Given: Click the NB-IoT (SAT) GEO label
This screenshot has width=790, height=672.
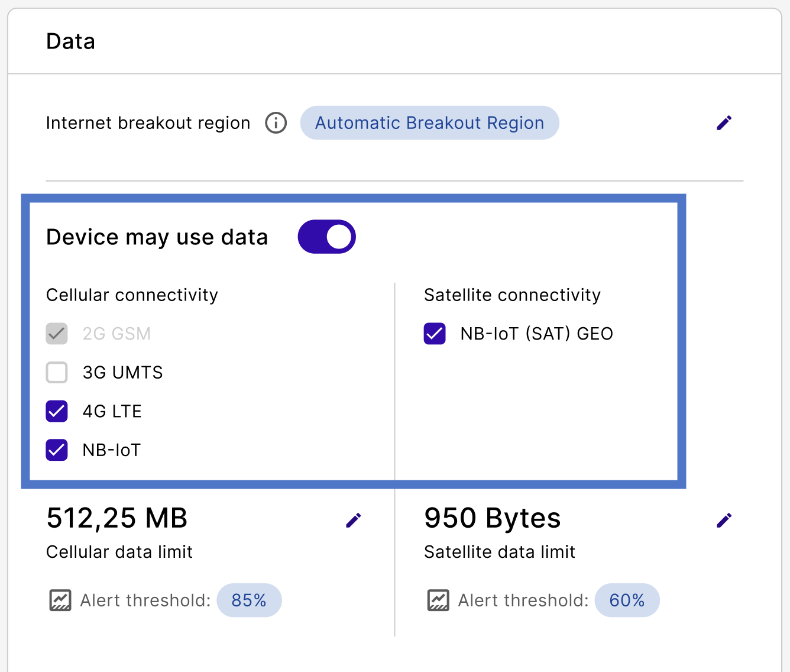Looking at the screenshot, I should click(536, 334).
